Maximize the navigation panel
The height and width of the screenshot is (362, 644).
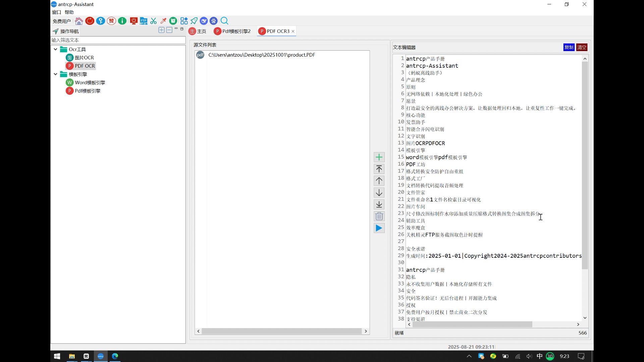click(182, 29)
